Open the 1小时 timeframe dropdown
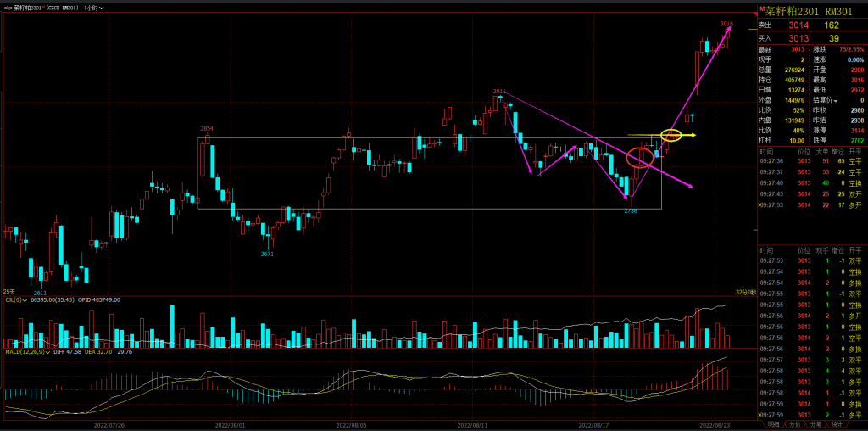This screenshot has width=868, height=431. point(94,8)
